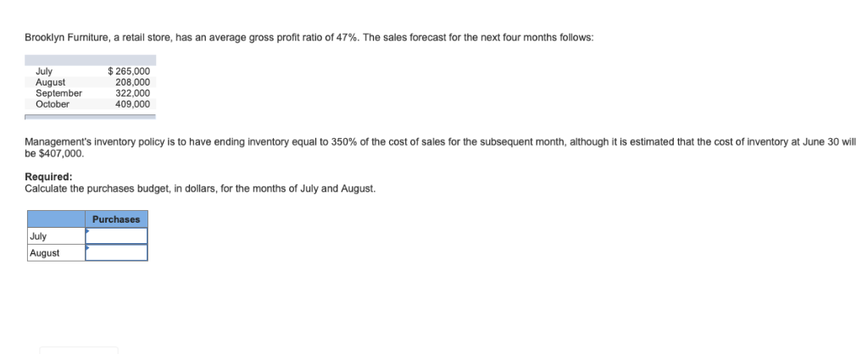The width and height of the screenshot is (868, 354).
Task: Select October row in sales forecast table
Action: [x=90, y=104]
